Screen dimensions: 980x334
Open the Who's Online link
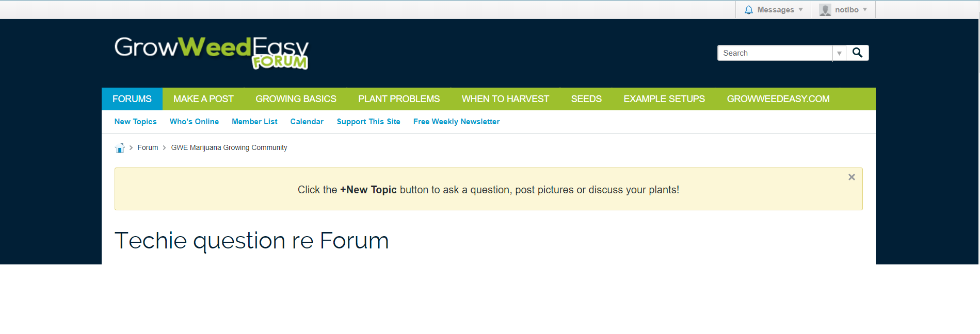tap(194, 122)
